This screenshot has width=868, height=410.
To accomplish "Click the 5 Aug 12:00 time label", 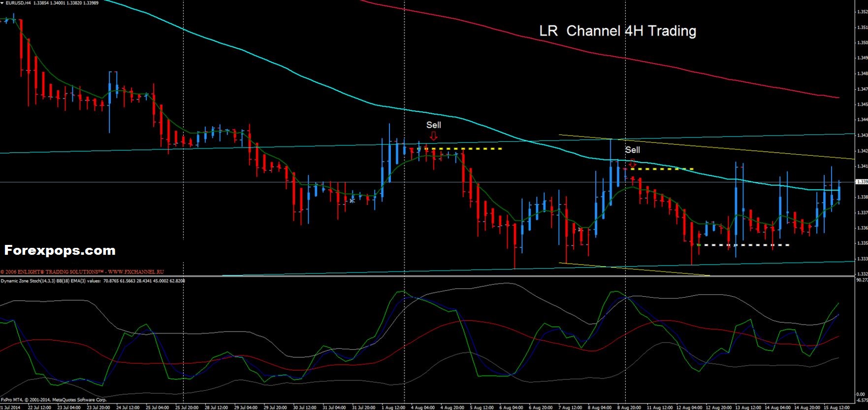I will click(x=482, y=408).
